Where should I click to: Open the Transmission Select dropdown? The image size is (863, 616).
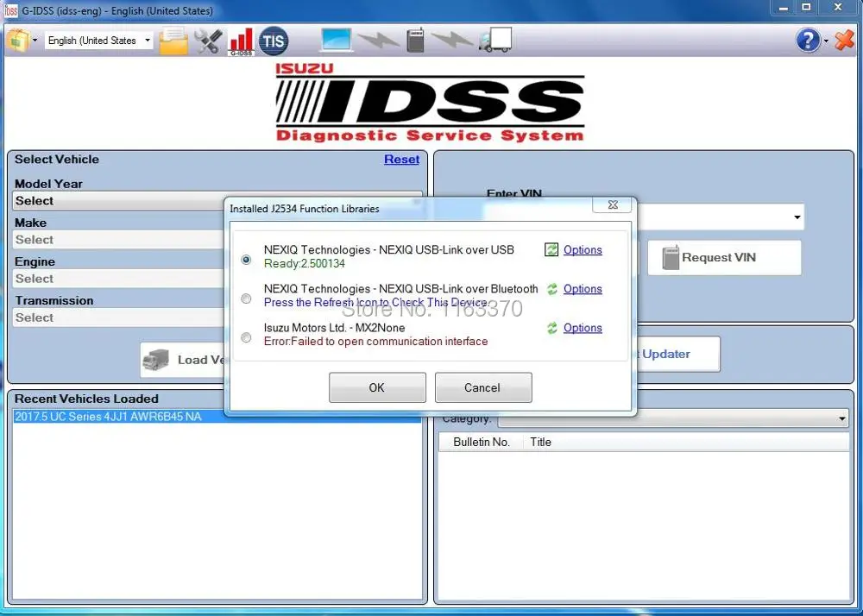coord(118,317)
